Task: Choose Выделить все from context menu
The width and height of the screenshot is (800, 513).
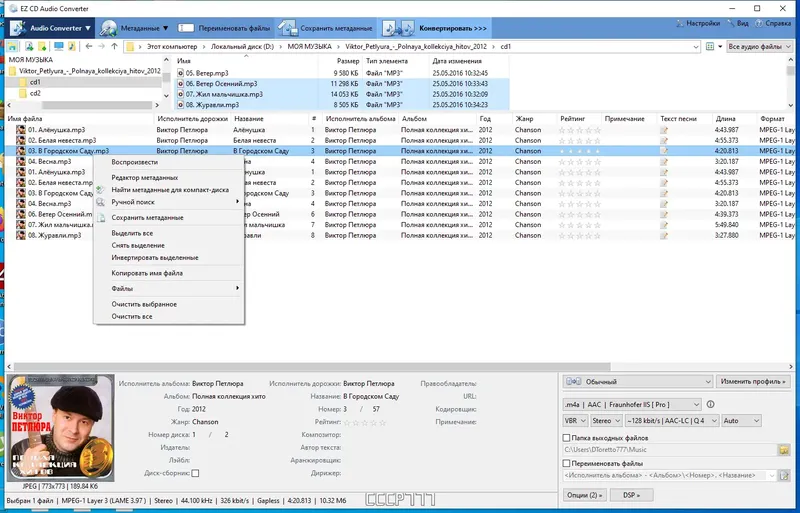Action: tap(132, 233)
